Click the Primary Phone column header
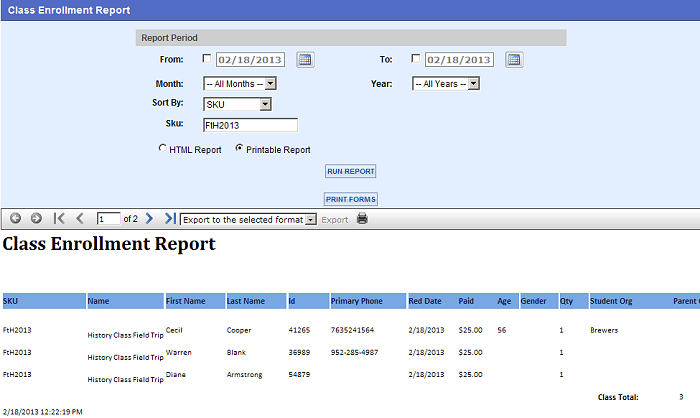Image resolution: width=700 pixels, height=418 pixels. 368,301
